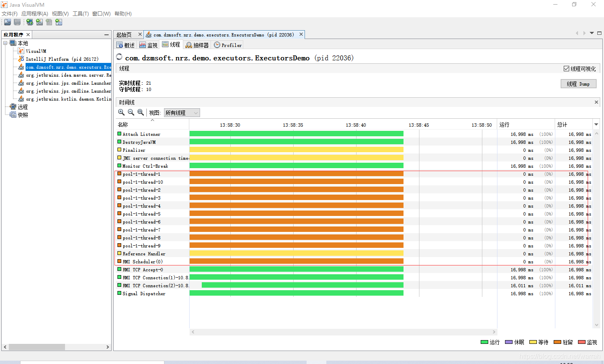Open the 帮助(H) menu
Screen dimensions: 604x364
(x=123, y=14)
